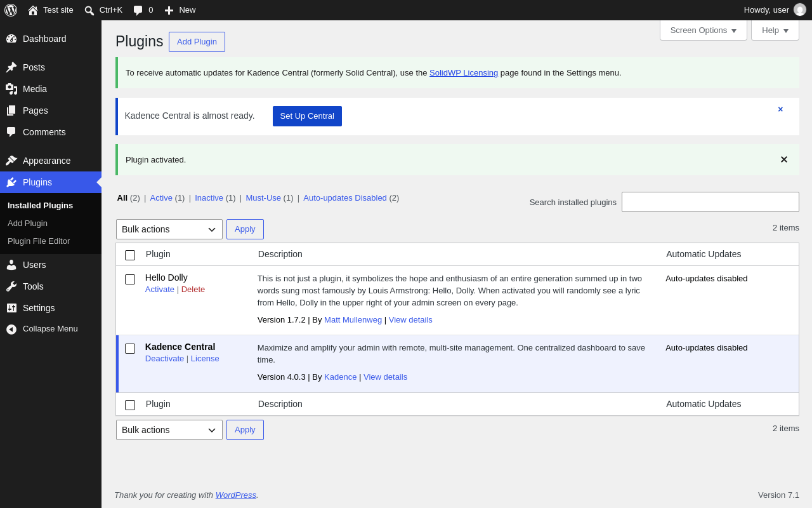Viewport: 812px width, 508px height.
Task: Click Hello Dolly's Auto-updates disabled status
Action: [x=707, y=279]
